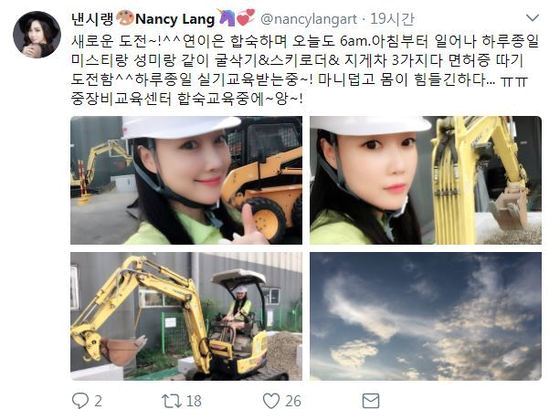Click the like count number 26
Image resolution: width=560 pixels, height=420 pixels.
point(293,401)
